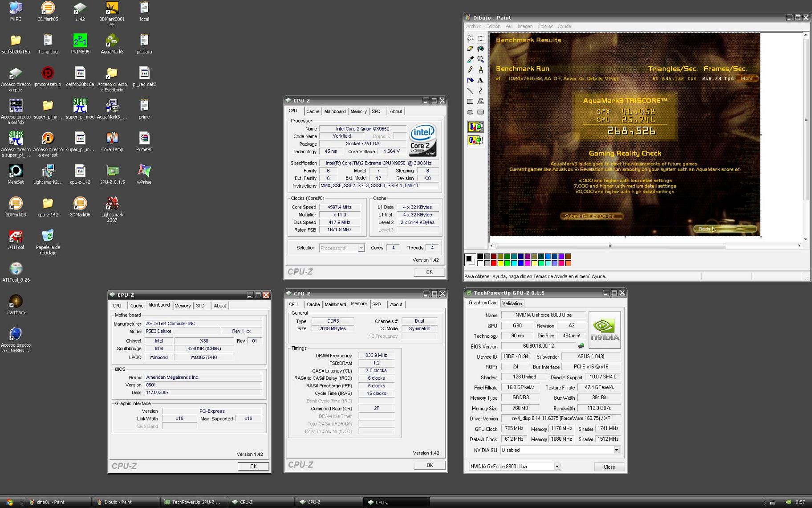The image size is (812, 508).
Task: Select the Papelera de reciclaje icon
Action: [x=48, y=242]
